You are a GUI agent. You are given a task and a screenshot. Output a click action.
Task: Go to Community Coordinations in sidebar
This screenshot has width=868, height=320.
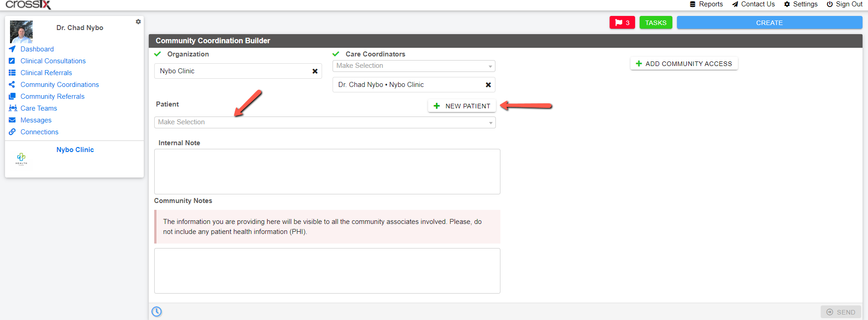tap(60, 85)
